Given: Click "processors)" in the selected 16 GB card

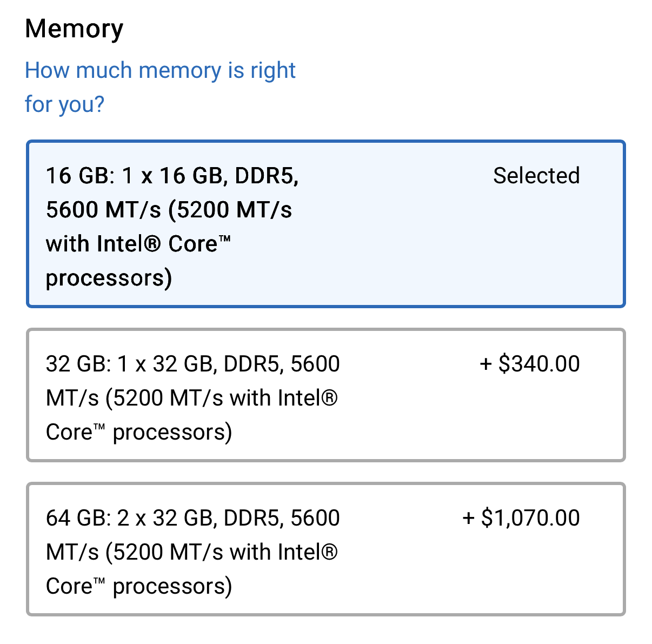Looking at the screenshot, I should pos(109,278).
